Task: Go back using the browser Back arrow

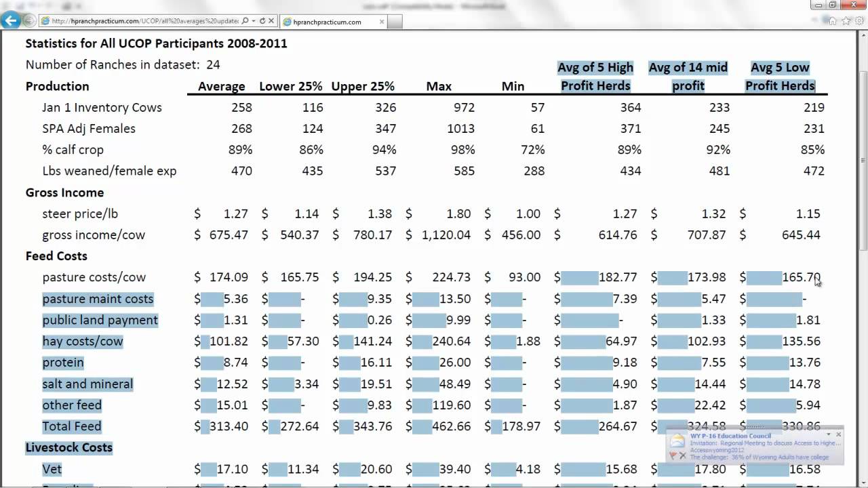Action: point(10,21)
